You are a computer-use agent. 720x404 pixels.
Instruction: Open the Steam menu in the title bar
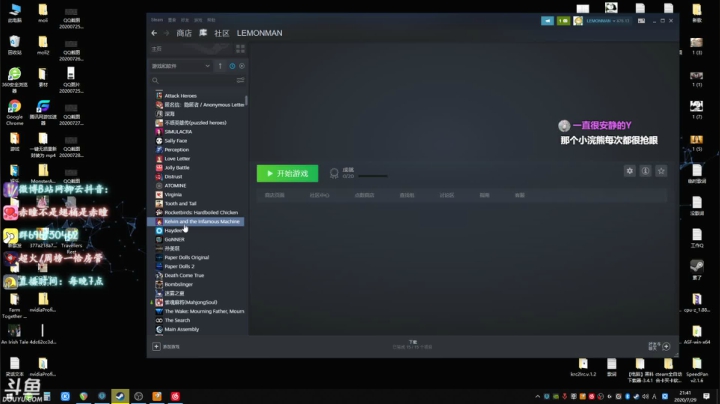pyautogui.click(x=157, y=20)
